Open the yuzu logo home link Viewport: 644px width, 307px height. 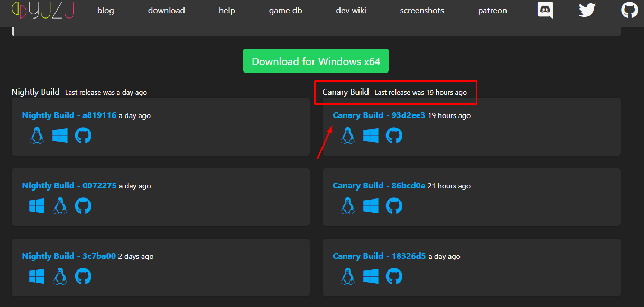pos(43,10)
